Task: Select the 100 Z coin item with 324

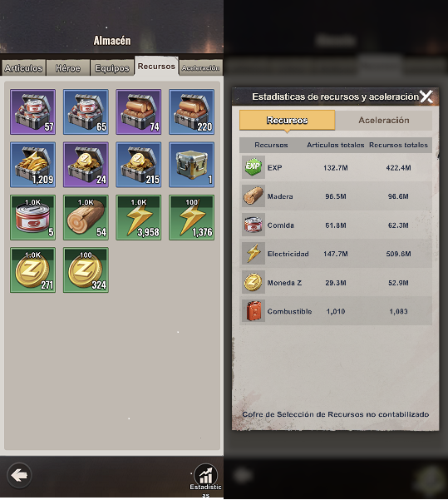Action: click(86, 270)
